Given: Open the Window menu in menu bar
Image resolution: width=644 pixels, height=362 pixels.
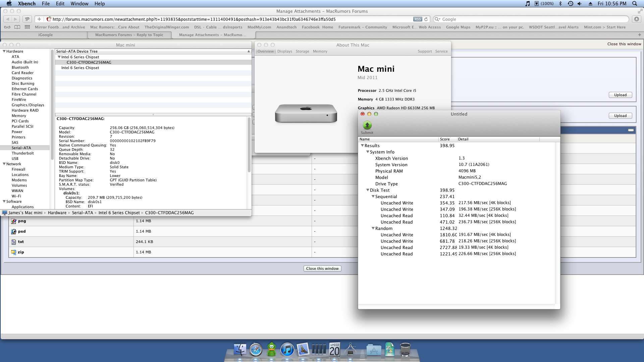Looking at the screenshot, I should point(79,3).
